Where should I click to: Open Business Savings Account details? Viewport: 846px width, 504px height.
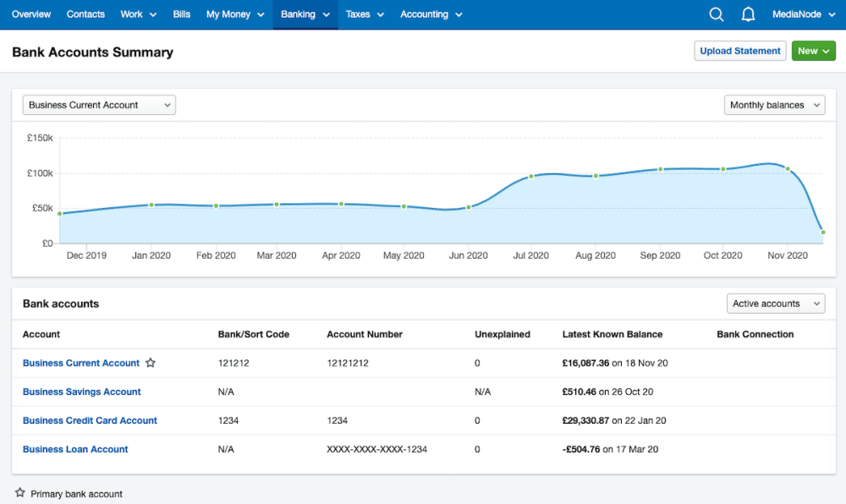(x=81, y=392)
